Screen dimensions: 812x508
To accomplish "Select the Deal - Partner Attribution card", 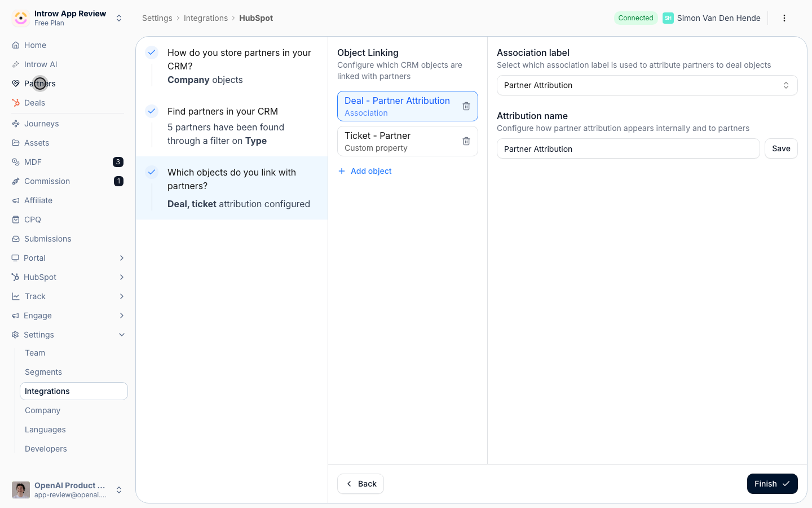I will pos(407,106).
